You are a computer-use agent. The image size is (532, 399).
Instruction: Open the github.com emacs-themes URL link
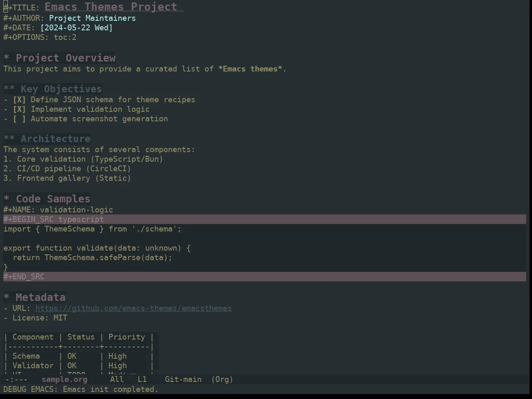(133, 308)
